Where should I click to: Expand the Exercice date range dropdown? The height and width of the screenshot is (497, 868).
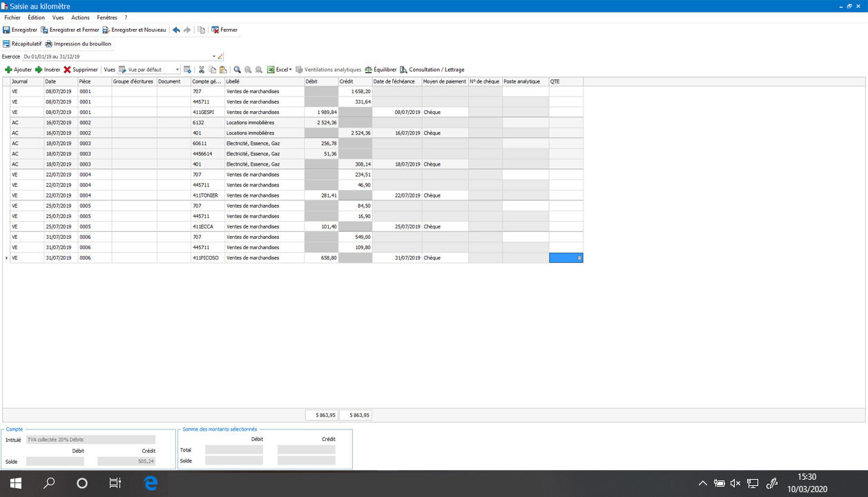pos(213,57)
